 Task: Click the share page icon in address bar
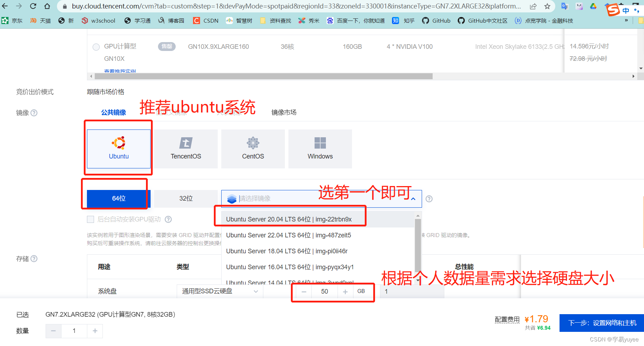coord(533,6)
